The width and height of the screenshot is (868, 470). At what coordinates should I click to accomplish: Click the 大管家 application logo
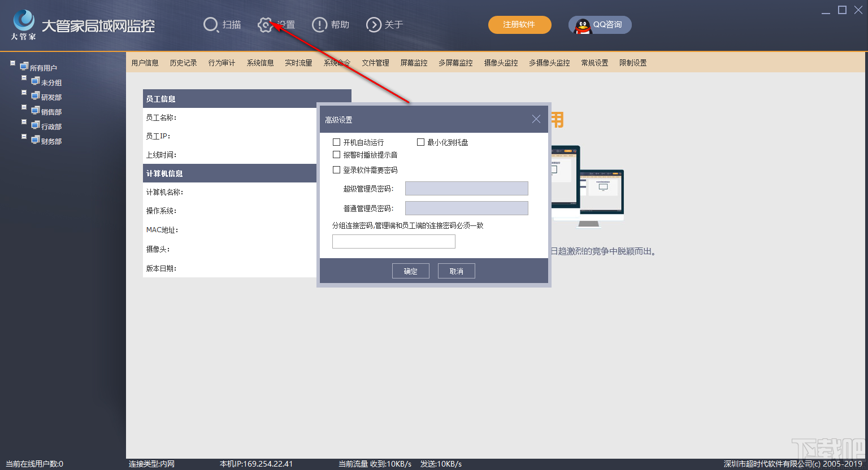point(23,20)
